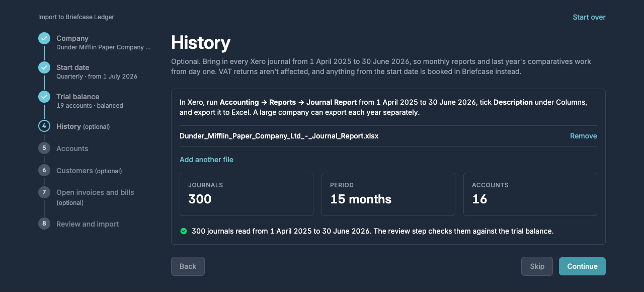Click the Import to Briefcase Ledger title
Image resolution: width=644 pixels, height=292 pixels.
(x=76, y=17)
